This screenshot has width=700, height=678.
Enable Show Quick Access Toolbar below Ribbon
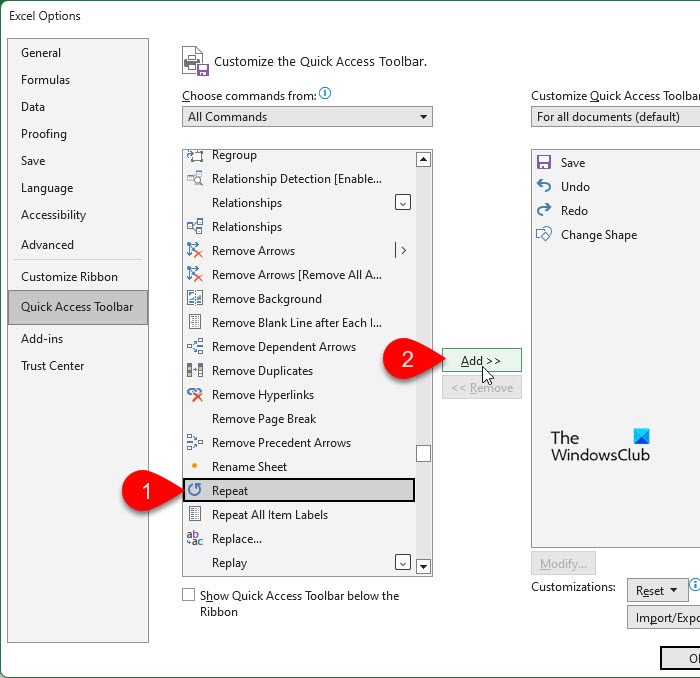tap(188, 595)
